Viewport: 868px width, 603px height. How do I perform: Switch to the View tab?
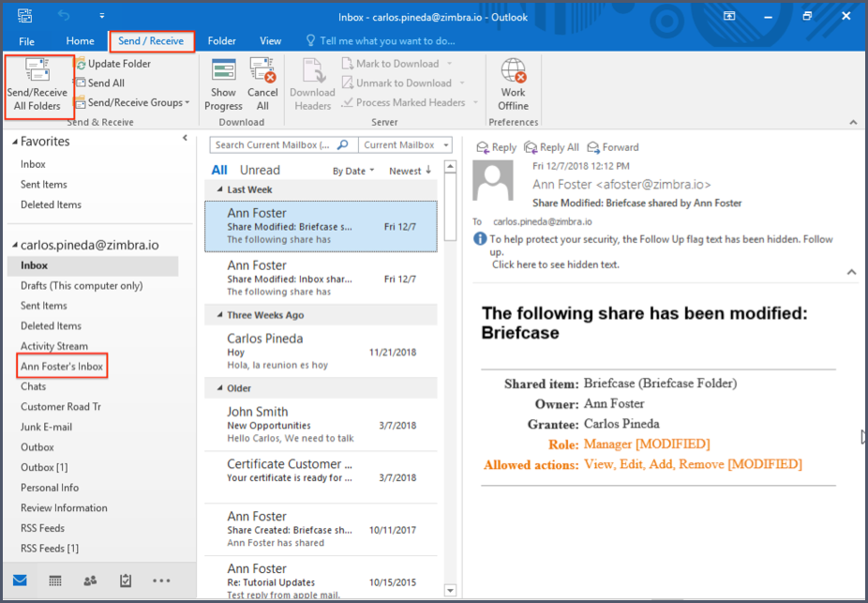coord(271,41)
